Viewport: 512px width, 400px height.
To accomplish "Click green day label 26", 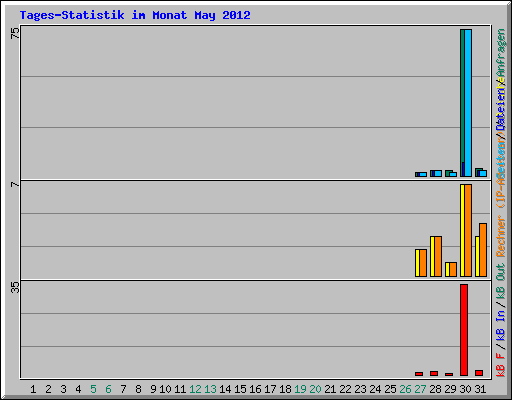I will pos(405,389).
